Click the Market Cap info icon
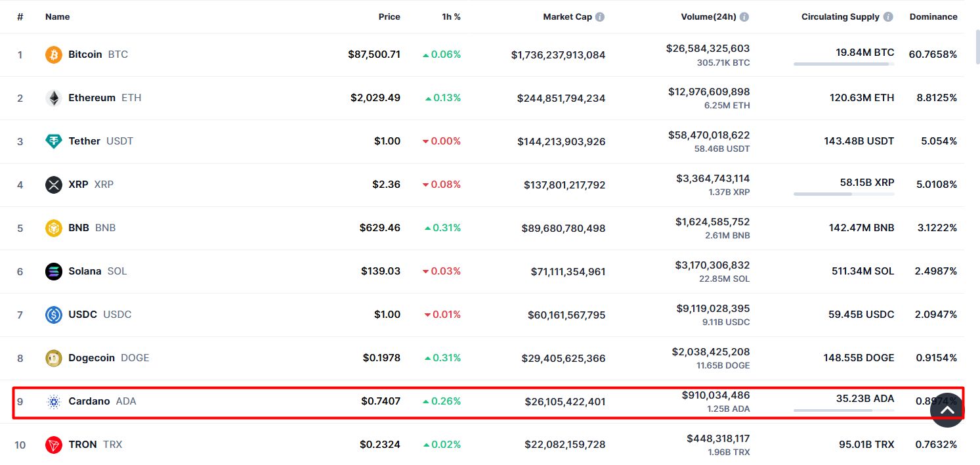This screenshot has width=980, height=465. point(600,17)
